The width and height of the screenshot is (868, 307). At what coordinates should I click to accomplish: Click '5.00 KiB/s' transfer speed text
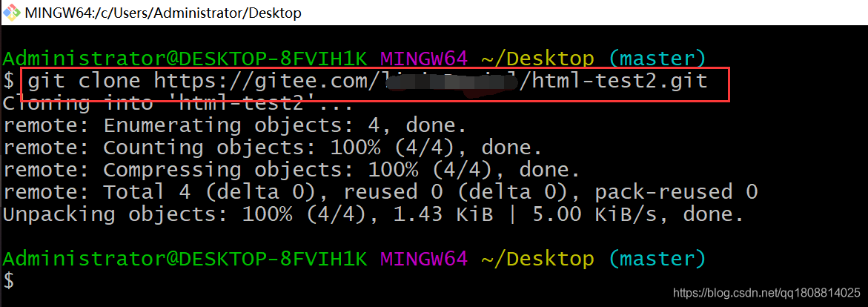click(602, 214)
